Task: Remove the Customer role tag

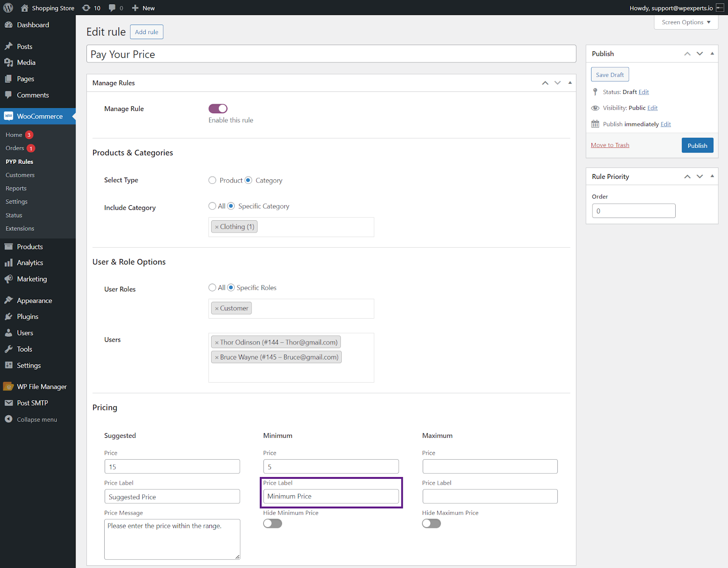Action: tap(217, 308)
